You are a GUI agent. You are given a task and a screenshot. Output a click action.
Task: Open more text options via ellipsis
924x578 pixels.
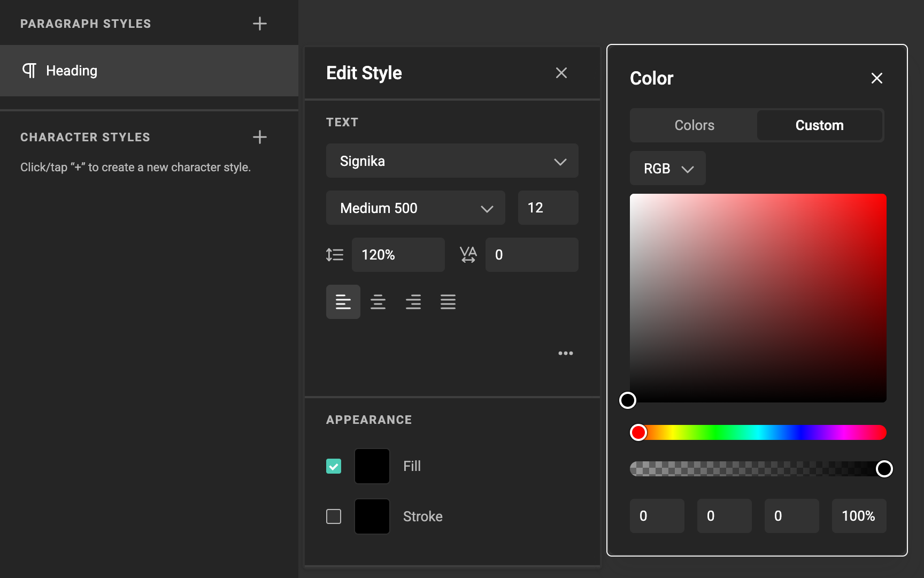click(566, 353)
